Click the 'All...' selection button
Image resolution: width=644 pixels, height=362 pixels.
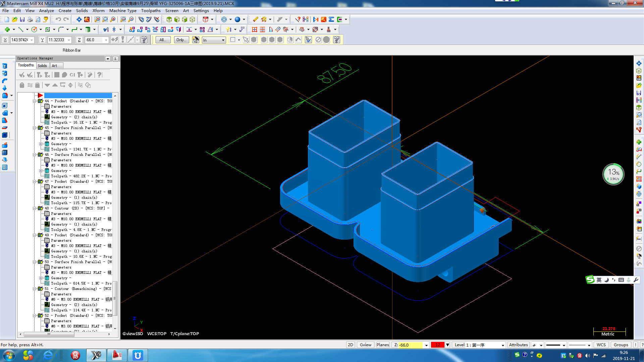[x=163, y=40]
